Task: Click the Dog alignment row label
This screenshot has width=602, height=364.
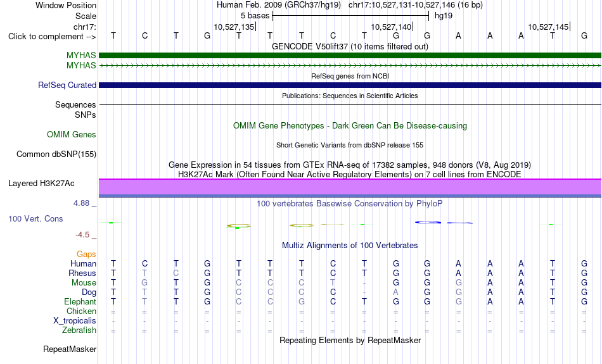Action: 89,292
